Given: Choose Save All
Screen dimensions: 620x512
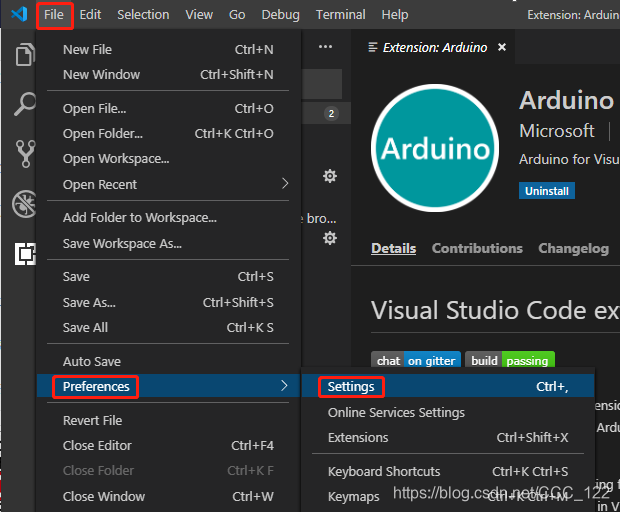Looking at the screenshot, I should click(x=168, y=327).
